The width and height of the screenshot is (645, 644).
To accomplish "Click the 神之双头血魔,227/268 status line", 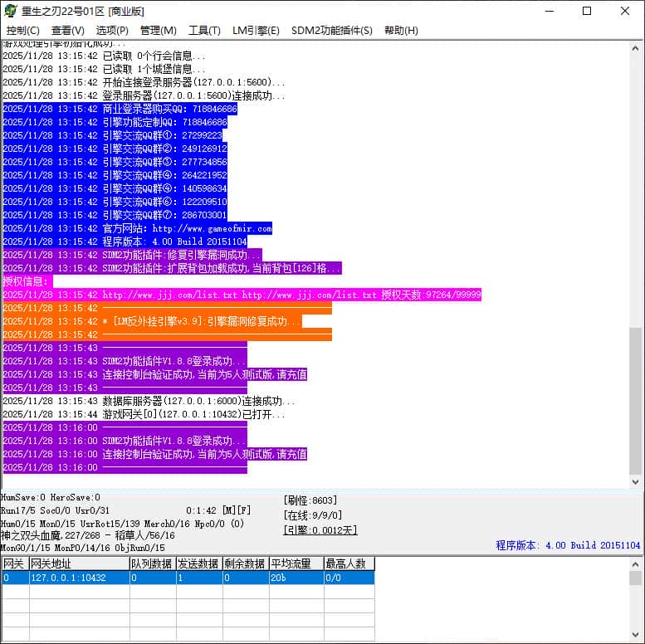I will pyautogui.click(x=88, y=535).
